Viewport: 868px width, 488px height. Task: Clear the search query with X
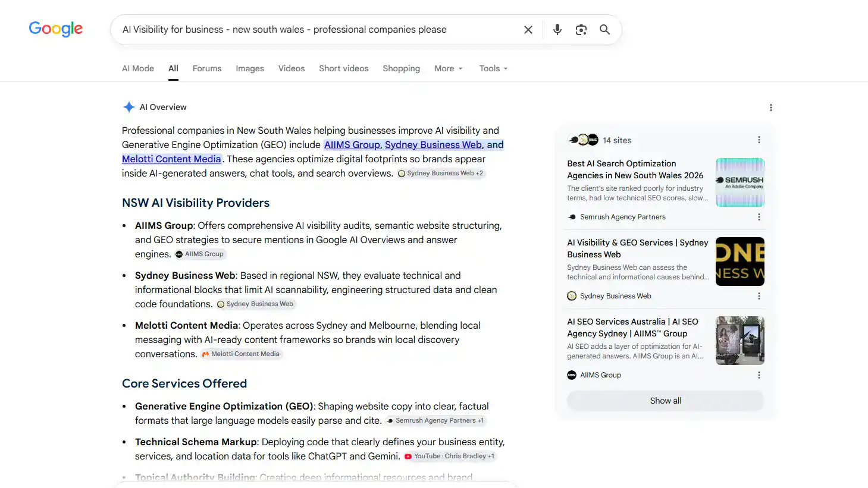(528, 30)
